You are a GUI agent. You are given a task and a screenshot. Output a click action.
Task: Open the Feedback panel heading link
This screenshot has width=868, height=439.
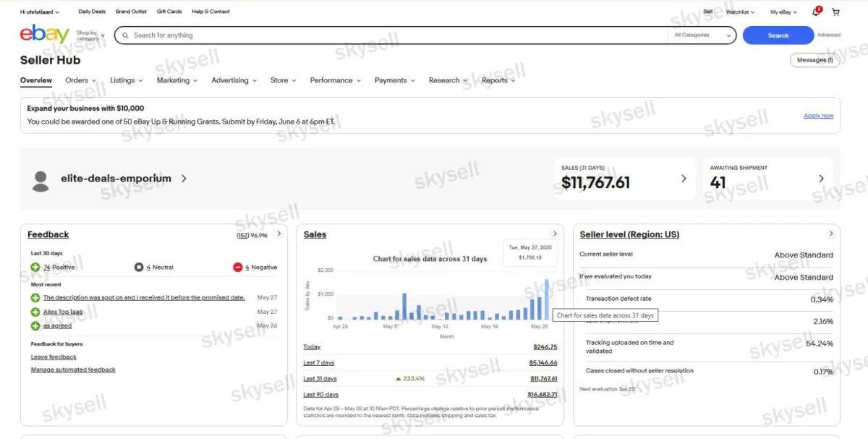tap(48, 234)
